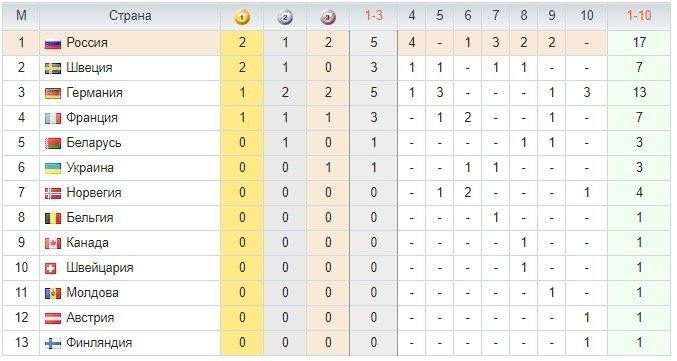The height and width of the screenshot is (361, 677).
Task: Click the Canada flag icon
Action: (x=53, y=244)
